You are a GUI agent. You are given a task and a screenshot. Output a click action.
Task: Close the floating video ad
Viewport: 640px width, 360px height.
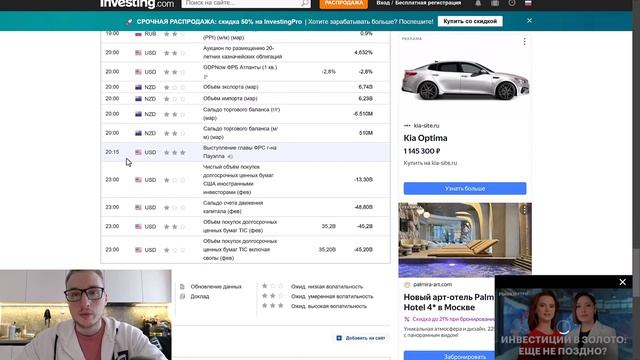622,282
